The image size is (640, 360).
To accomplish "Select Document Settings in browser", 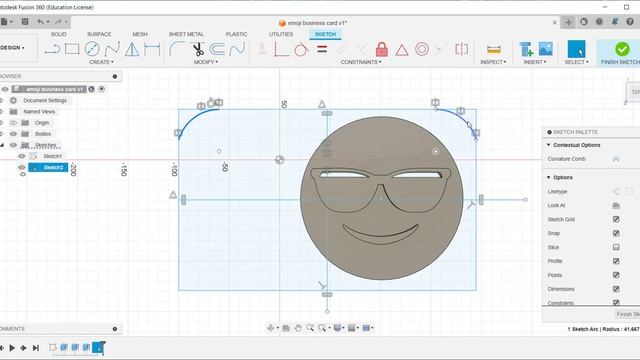I will pyautogui.click(x=45, y=100).
